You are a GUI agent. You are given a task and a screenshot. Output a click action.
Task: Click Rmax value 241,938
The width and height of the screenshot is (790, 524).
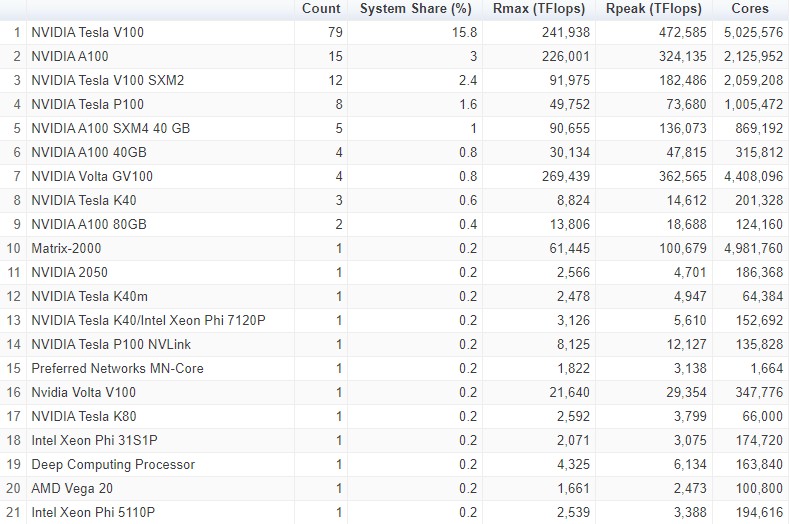coord(566,32)
